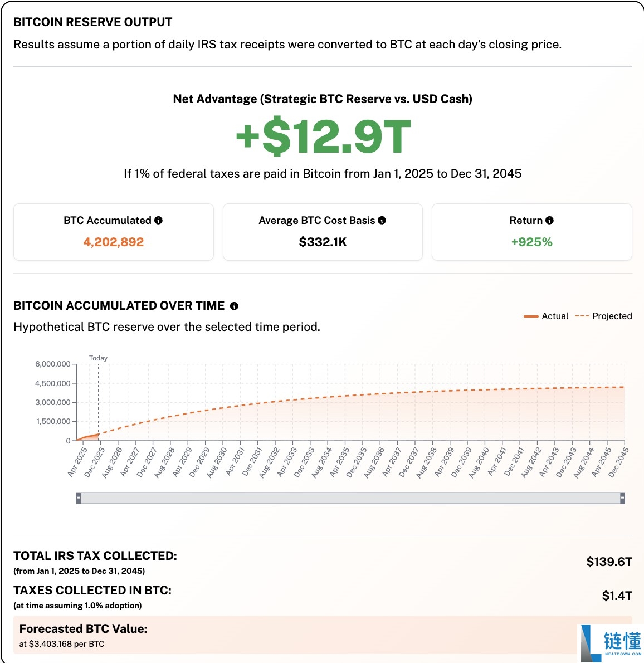This screenshot has width=644, height=663.
Task: Click the 4,202,892 BTC Accumulated value
Action: pyautogui.click(x=114, y=242)
